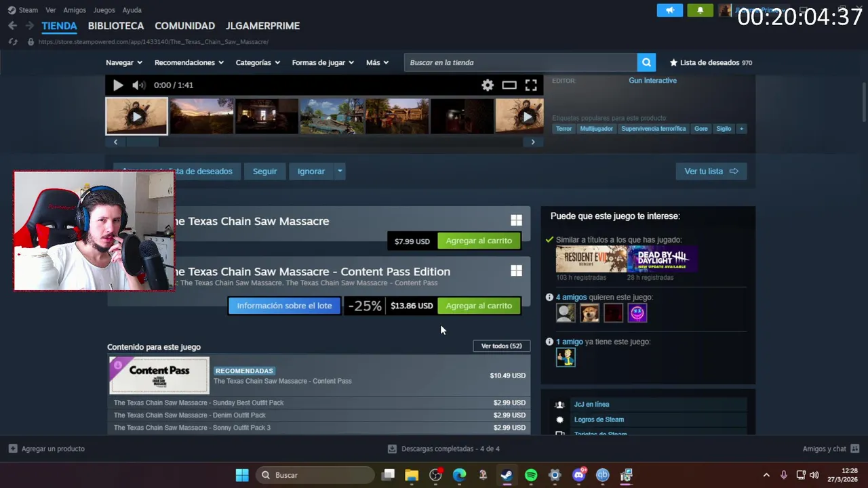This screenshot has height=488, width=868.
Task: Click Windows platform icon for base game
Action: (516, 220)
